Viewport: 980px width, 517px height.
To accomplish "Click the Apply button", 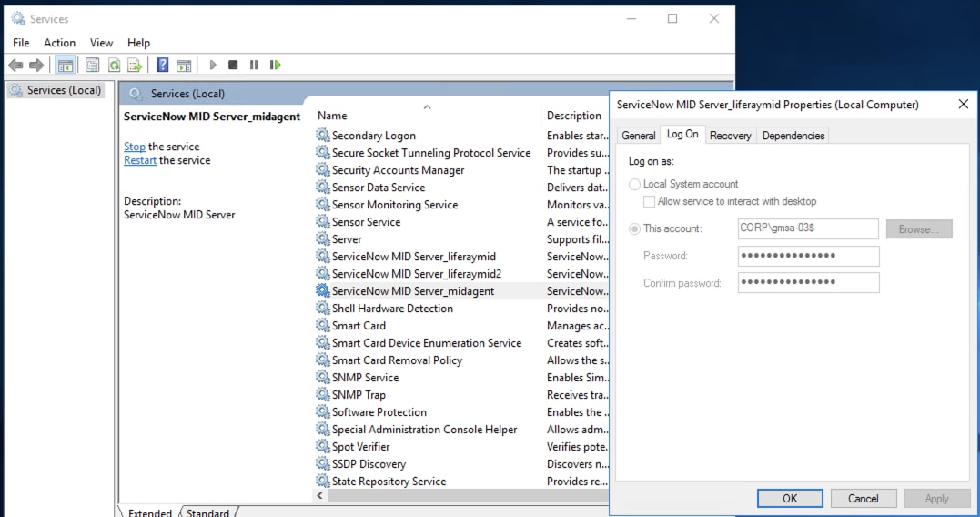I will (936, 498).
